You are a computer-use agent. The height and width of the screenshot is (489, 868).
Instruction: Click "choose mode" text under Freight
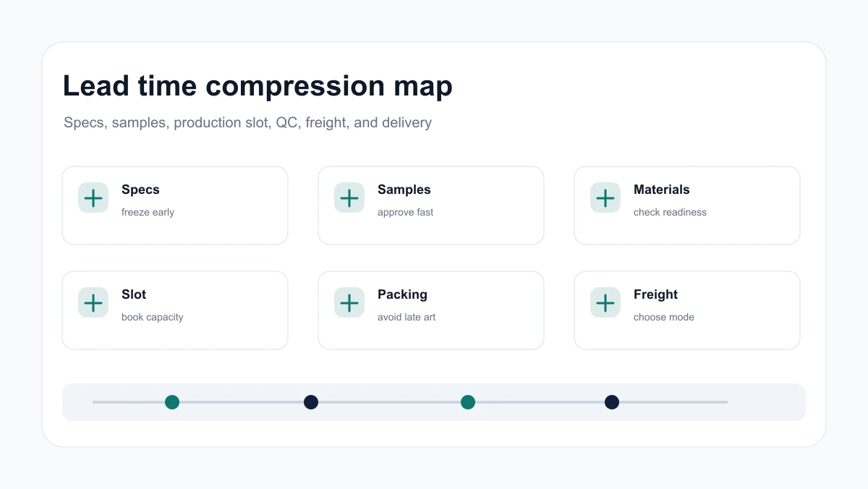tap(664, 317)
